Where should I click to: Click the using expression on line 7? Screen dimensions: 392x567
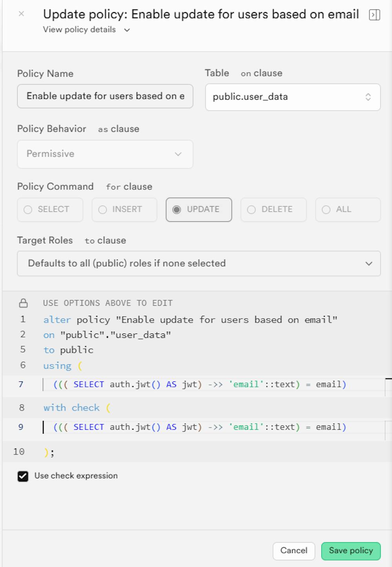[200, 385]
